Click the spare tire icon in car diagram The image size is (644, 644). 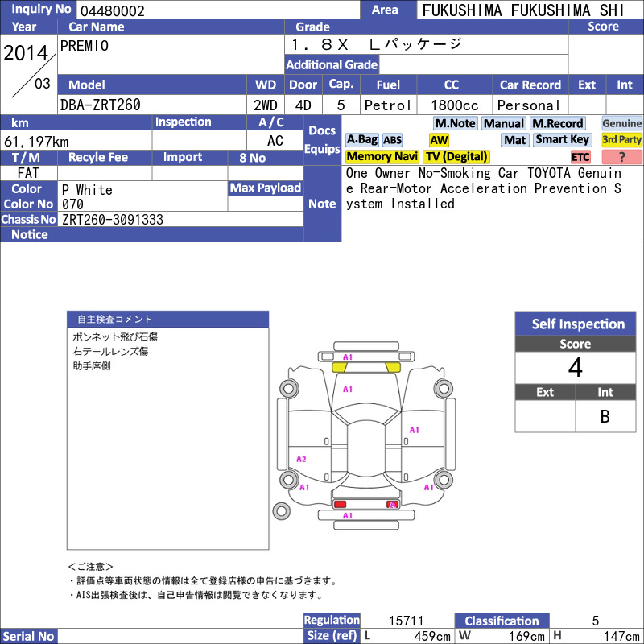pyautogui.click(x=281, y=510)
